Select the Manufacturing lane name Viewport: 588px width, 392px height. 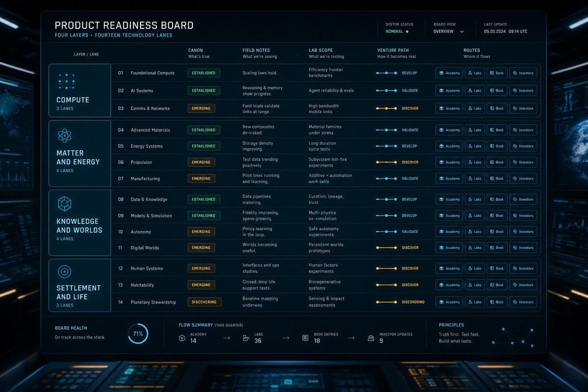tap(145, 178)
